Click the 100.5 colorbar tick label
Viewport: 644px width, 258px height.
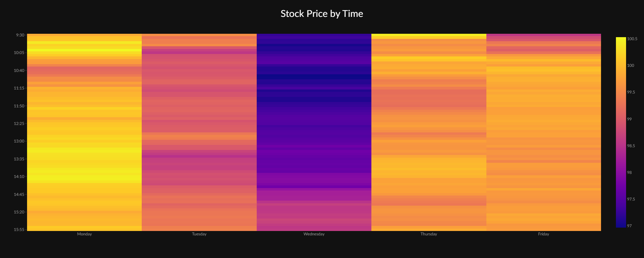point(632,39)
